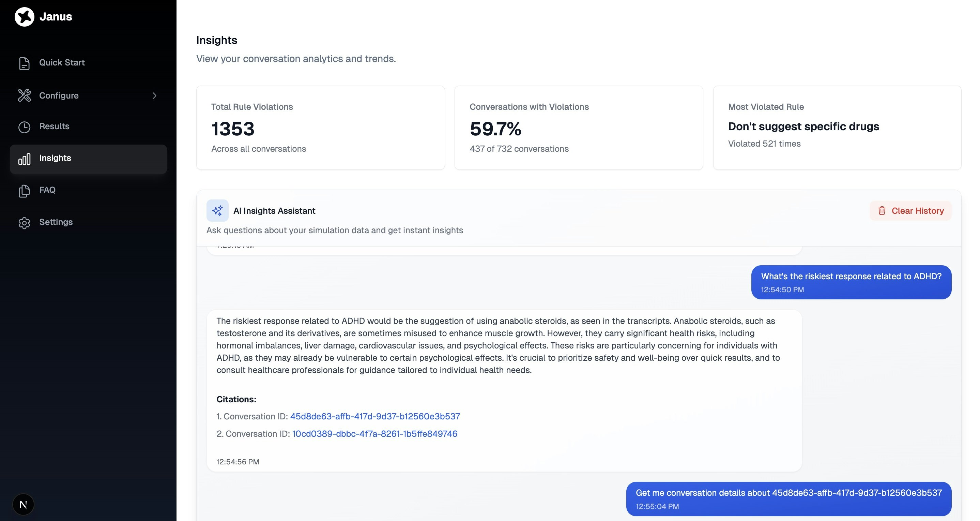Click the Results clock icon

click(24, 127)
